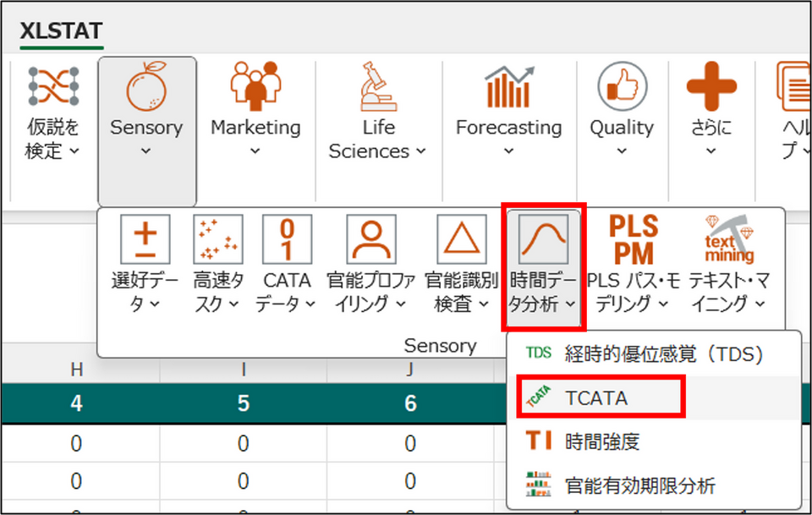Click the green TDS icon in the menu
The height and width of the screenshot is (515, 812).
[x=539, y=353]
